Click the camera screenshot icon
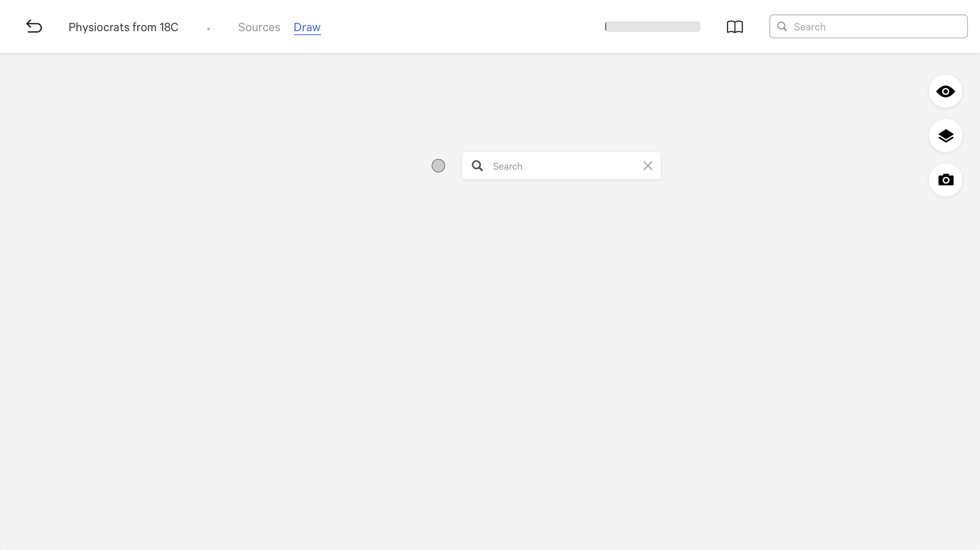The image size is (980, 550). coord(946,179)
